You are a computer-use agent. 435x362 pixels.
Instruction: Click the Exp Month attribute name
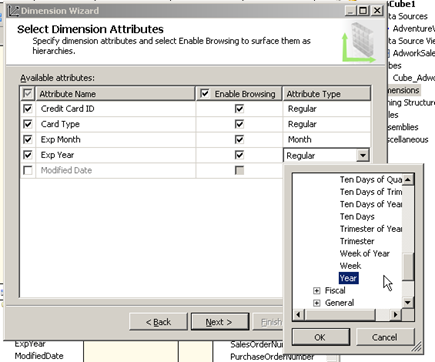pyautogui.click(x=61, y=139)
